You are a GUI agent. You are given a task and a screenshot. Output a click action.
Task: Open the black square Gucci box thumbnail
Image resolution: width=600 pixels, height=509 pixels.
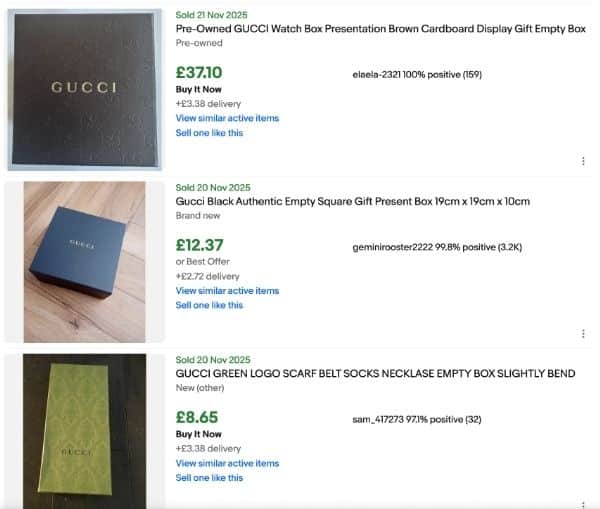click(85, 262)
